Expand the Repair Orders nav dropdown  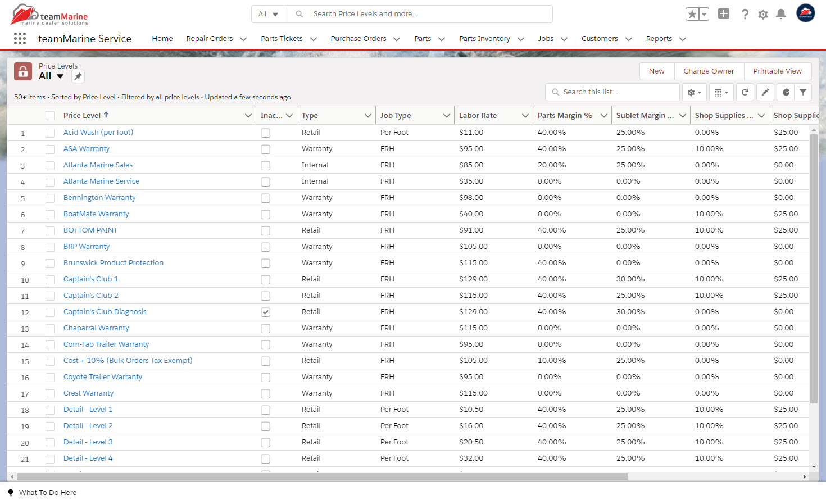click(243, 39)
